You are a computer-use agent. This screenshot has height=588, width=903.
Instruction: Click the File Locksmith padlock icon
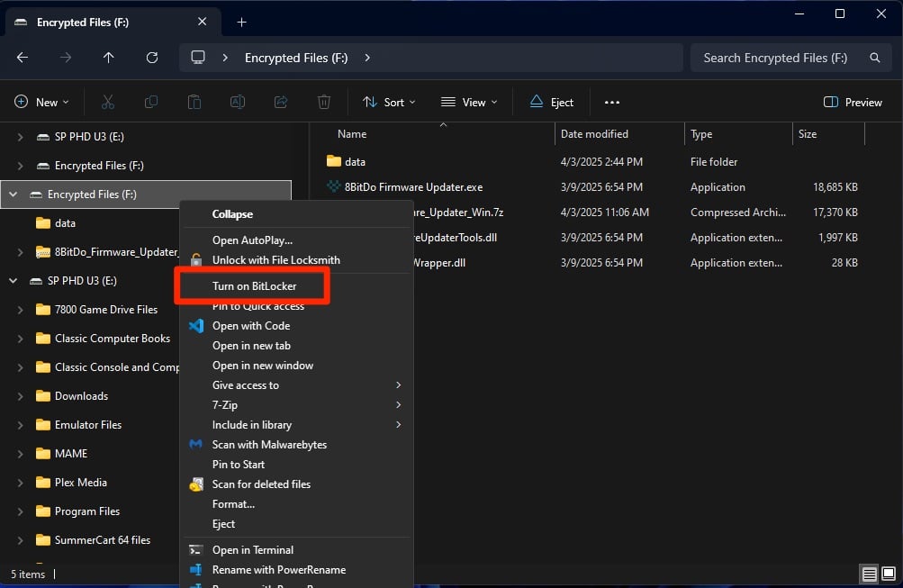(196, 260)
